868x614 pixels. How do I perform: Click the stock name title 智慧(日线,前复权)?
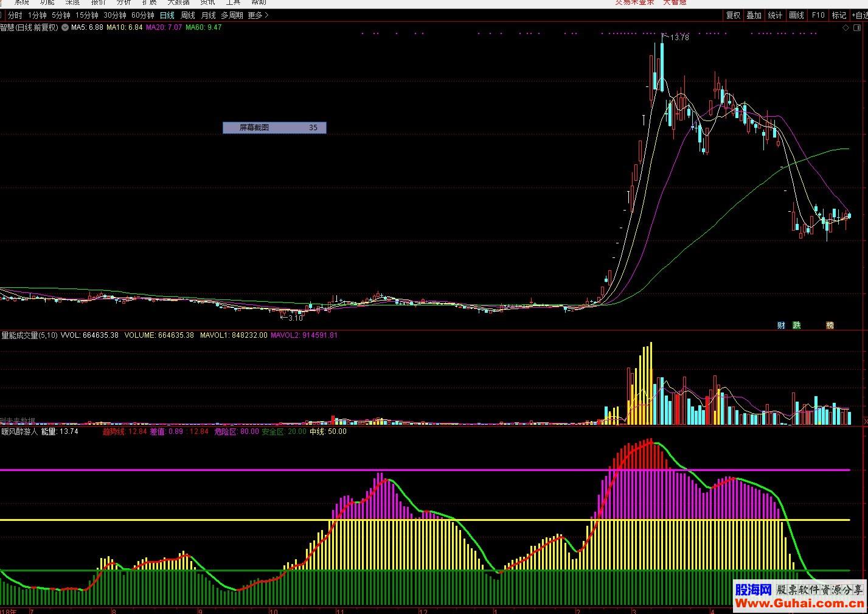(x=29, y=27)
